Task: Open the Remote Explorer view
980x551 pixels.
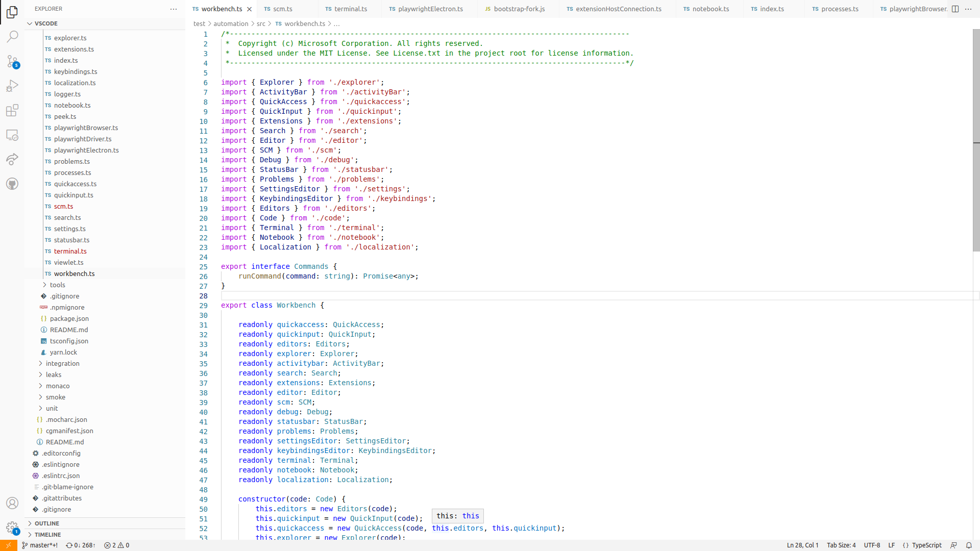Action: pyautogui.click(x=12, y=135)
